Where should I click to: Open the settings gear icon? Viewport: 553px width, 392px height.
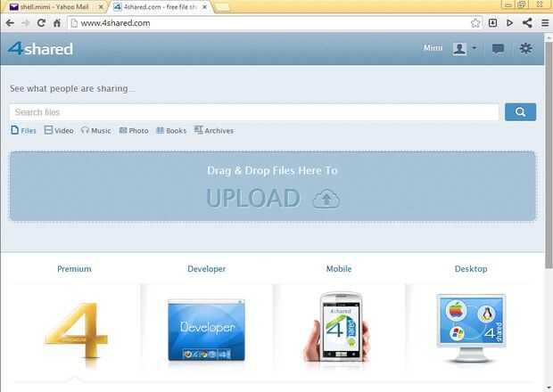(x=526, y=48)
